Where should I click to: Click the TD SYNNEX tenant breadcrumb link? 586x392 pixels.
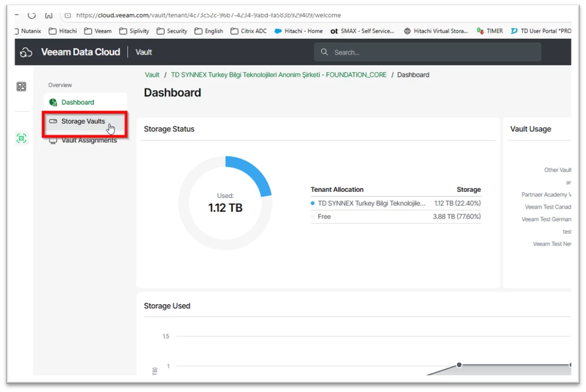[279, 75]
